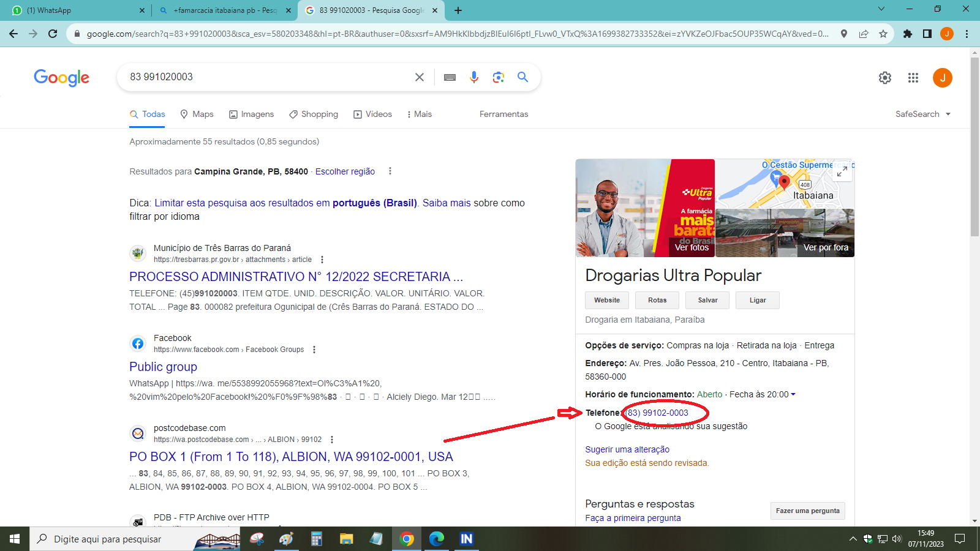Click the browser back arrow
The width and height of the screenshot is (980, 551).
[x=13, y=34]
